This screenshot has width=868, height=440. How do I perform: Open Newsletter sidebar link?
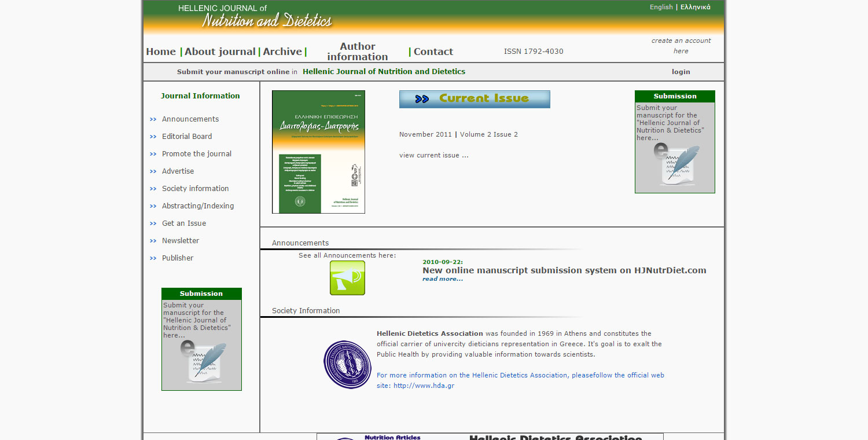[x=181, y=241]
